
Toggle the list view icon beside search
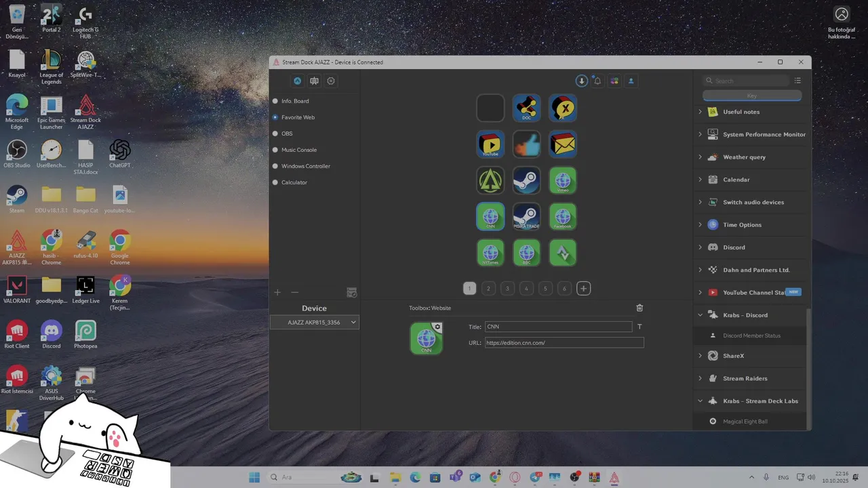pyautogui.click(x=797, y=81)
